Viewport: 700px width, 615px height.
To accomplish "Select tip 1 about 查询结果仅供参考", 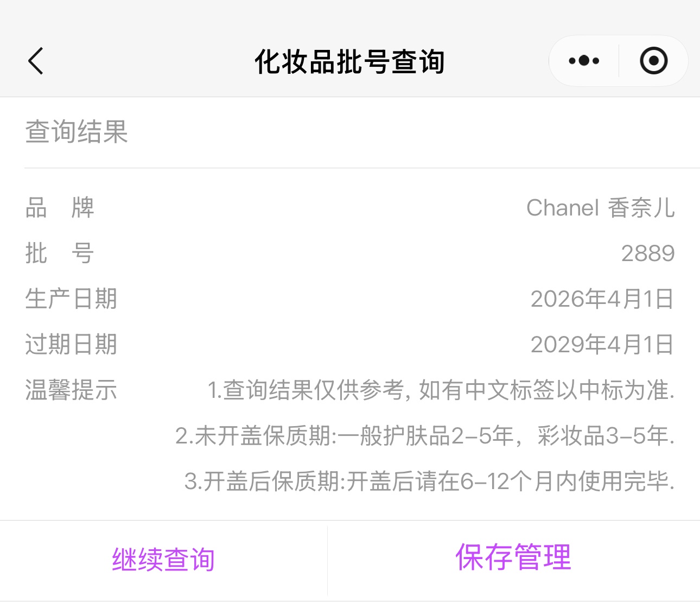I will 441,390.
